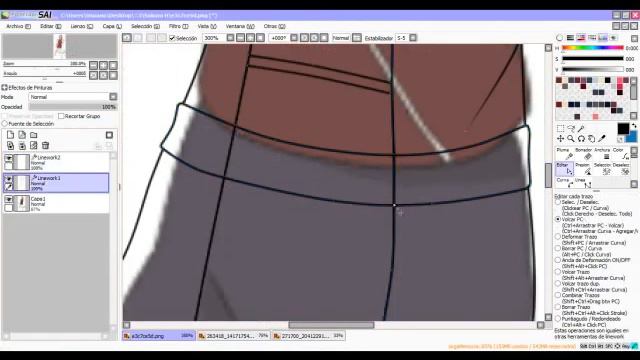The image size is (640, 360).
Task: Click the black foreground color swatch
Action: [623, 129]
